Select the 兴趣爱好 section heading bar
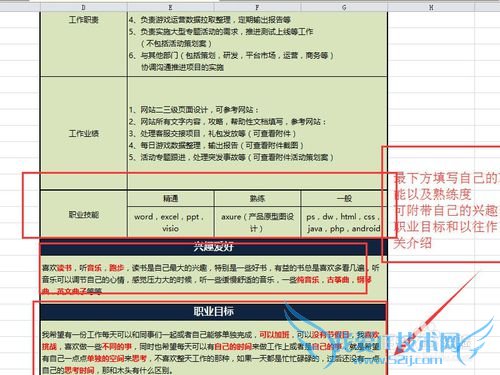Viewport: 500px width, 375px height. tap(213, 247)
